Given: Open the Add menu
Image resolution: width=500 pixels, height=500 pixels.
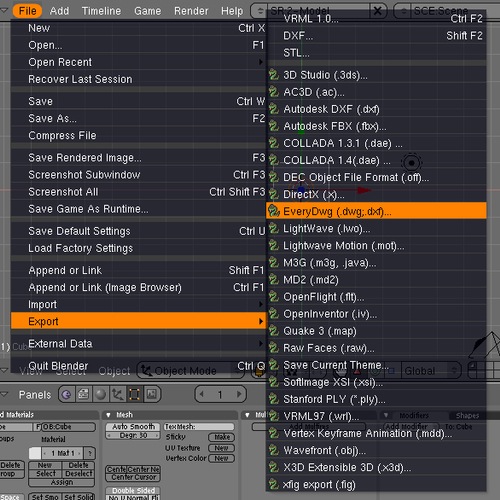Looking at the screenshot, I should (x=59, y=11).
